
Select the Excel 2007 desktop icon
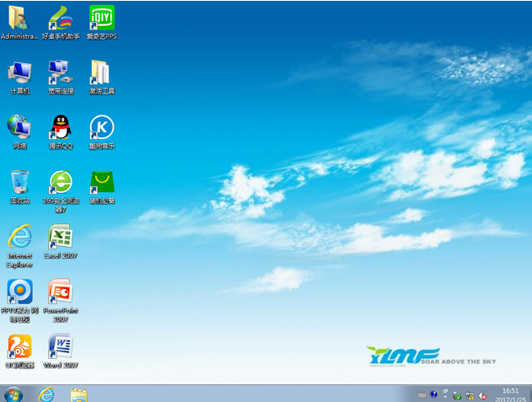(61, 237)
